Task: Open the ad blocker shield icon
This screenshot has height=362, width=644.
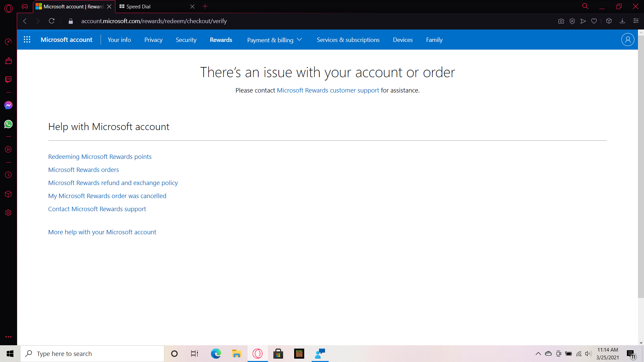Action: 572,21
